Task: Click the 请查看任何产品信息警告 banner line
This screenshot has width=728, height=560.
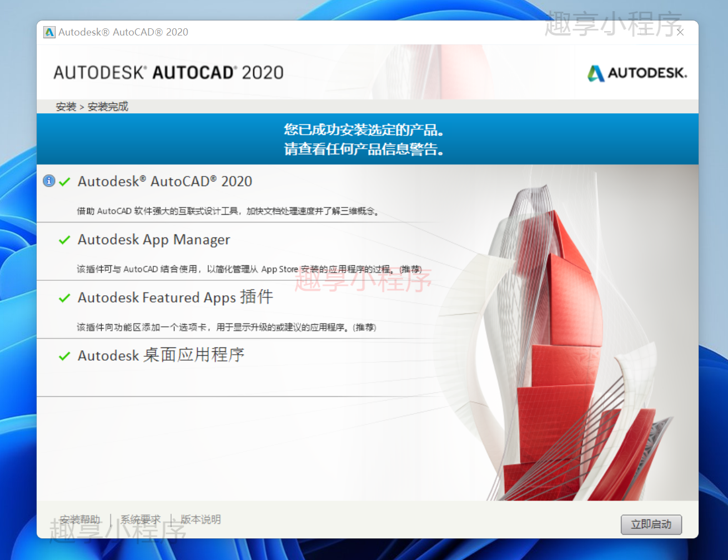Action: tap(364, 149)
